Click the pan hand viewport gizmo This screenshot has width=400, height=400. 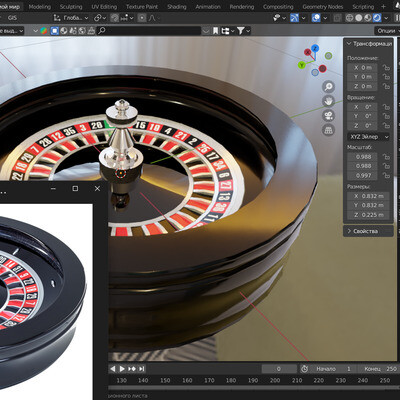(x=329, y=101)
